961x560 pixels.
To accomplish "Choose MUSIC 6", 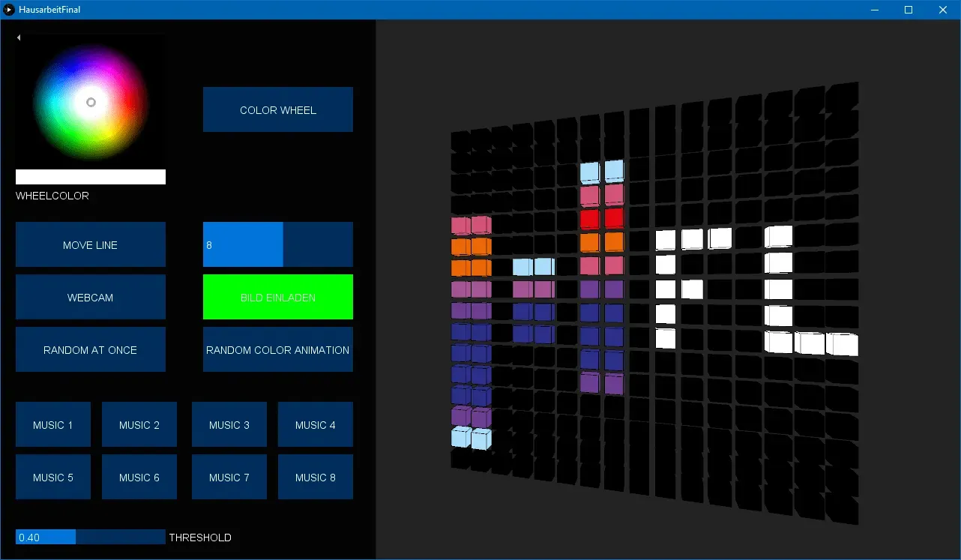I will pos(139,477).
